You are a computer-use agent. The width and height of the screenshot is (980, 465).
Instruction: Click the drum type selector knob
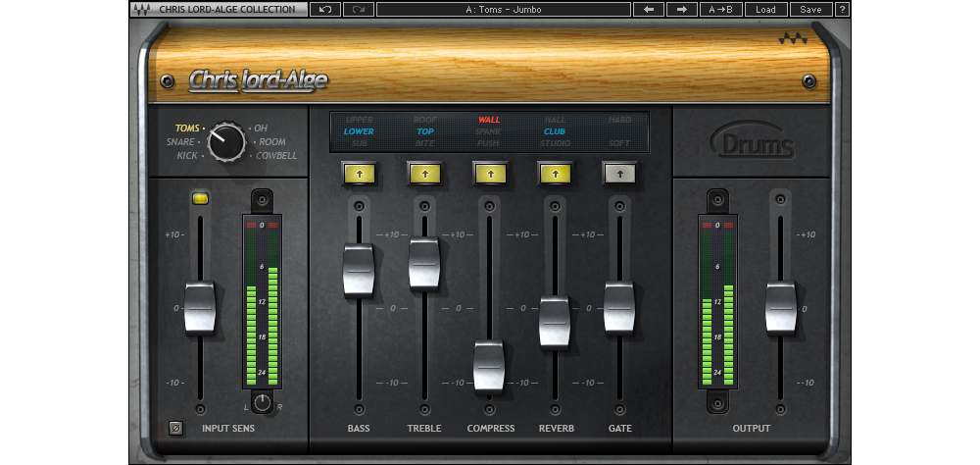226,142
